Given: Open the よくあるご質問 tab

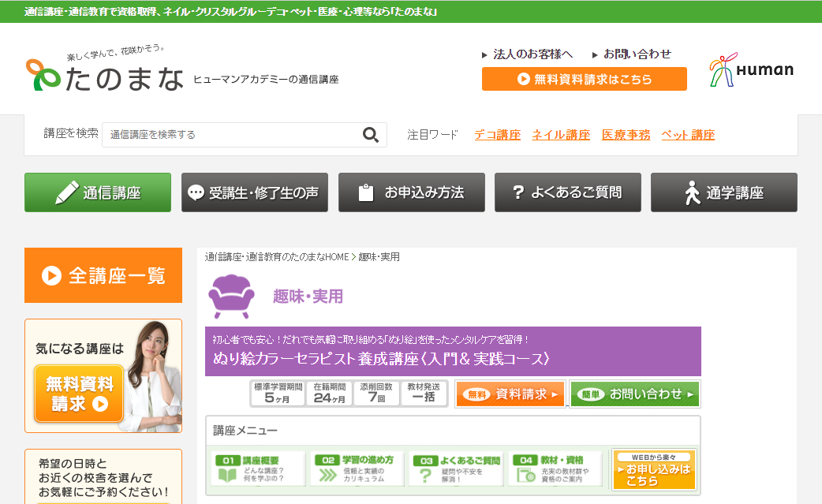Looking at the screenshot, I should click(x=568, y=192).
